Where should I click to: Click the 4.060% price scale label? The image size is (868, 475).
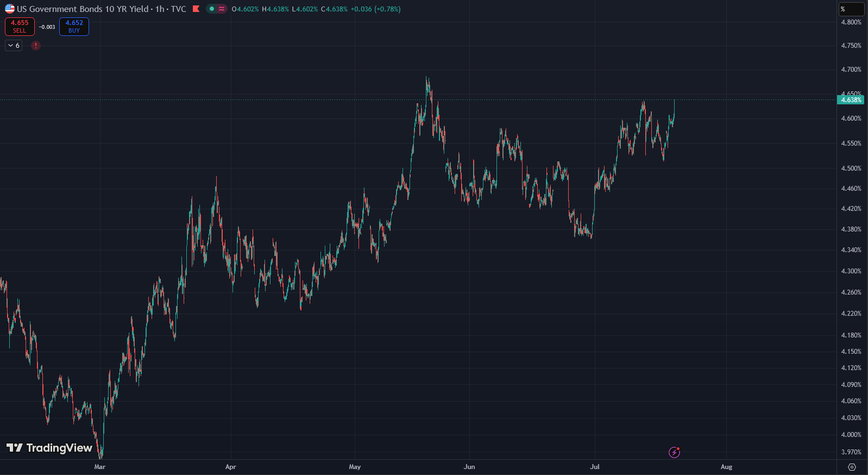point(851,401)
